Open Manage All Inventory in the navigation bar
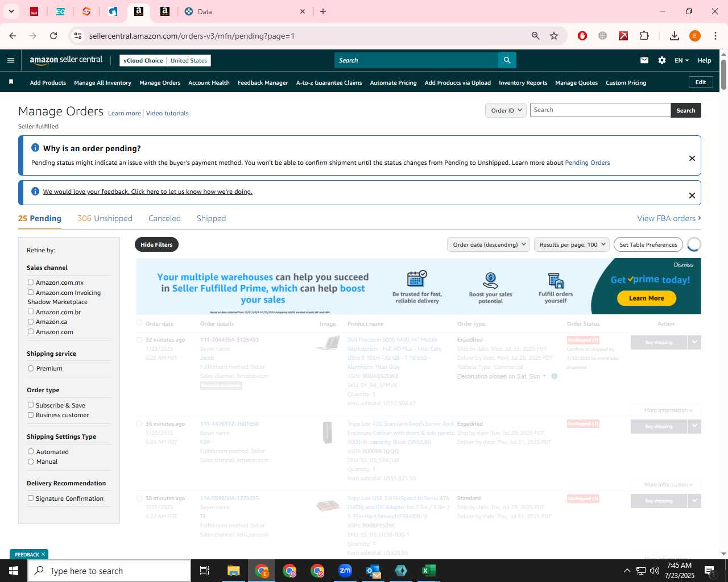Image resolution: width=728 pixels, height=582 pixels. (x=102, y=82)
